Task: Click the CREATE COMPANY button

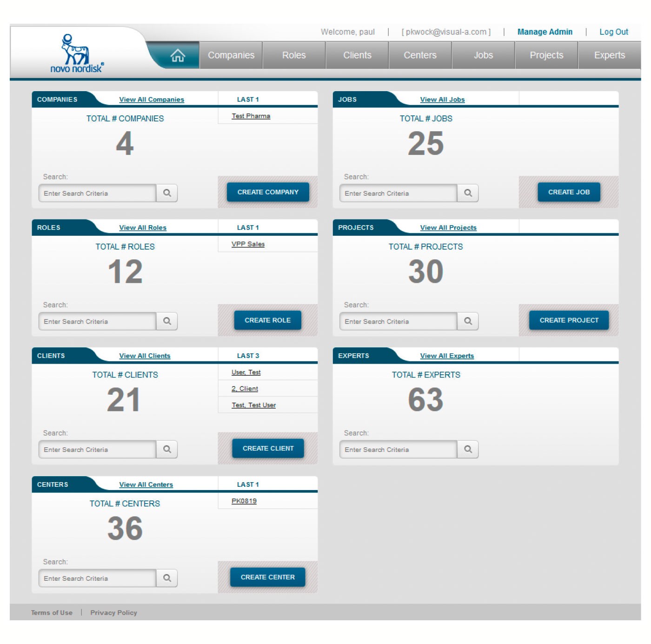Action: 267,192
